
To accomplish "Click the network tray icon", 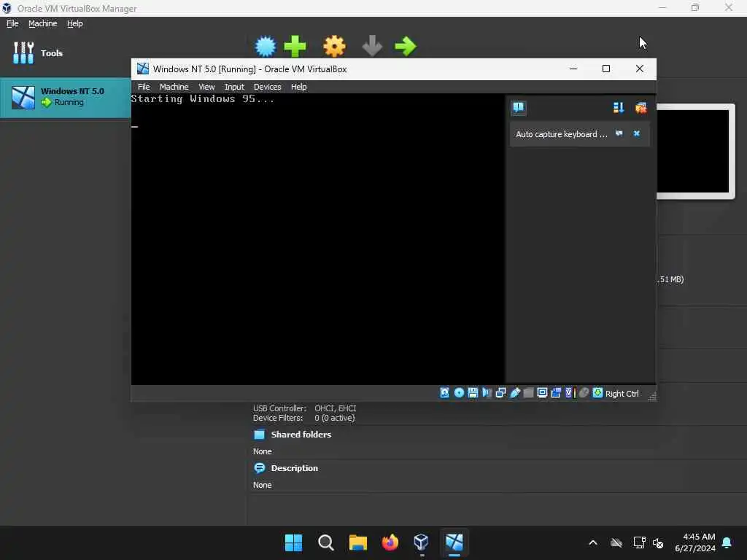I will pyautogui.click(x=639, y=542).
